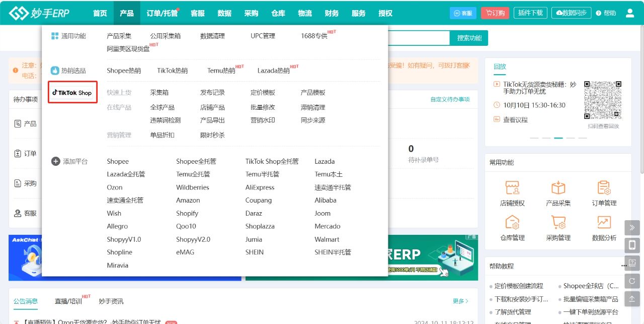Image resolution: width=644 pixels, height=324 pixels.
Task: Select 通用功能 category icon in menu
Action: (x=55, y=36)
